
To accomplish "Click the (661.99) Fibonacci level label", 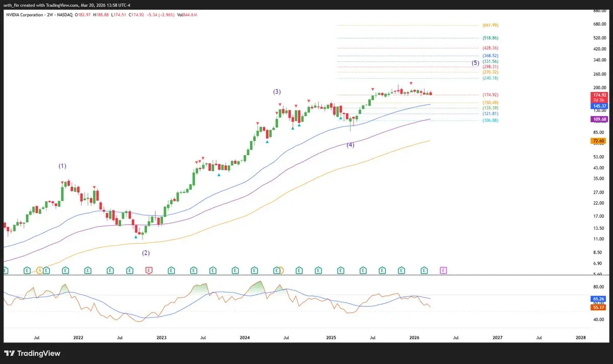I will [x=491, y=25].
